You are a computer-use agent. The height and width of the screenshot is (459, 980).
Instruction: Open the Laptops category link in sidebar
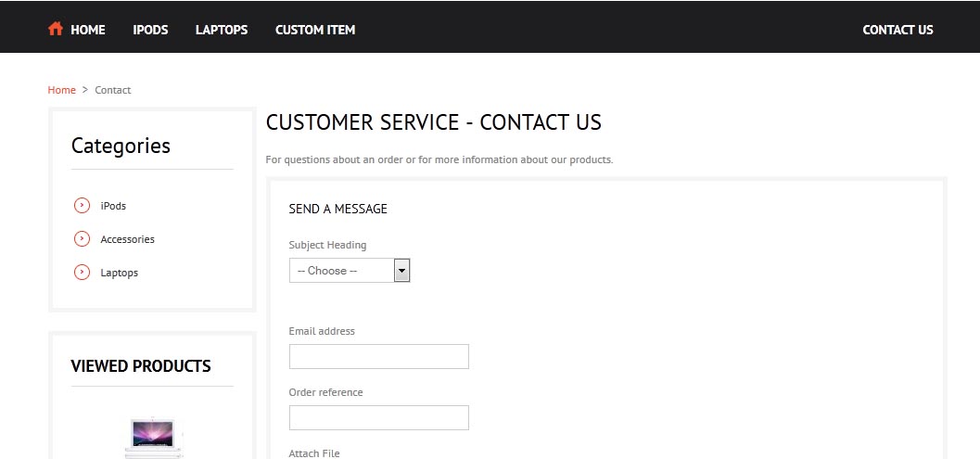(x=119, y=273)
